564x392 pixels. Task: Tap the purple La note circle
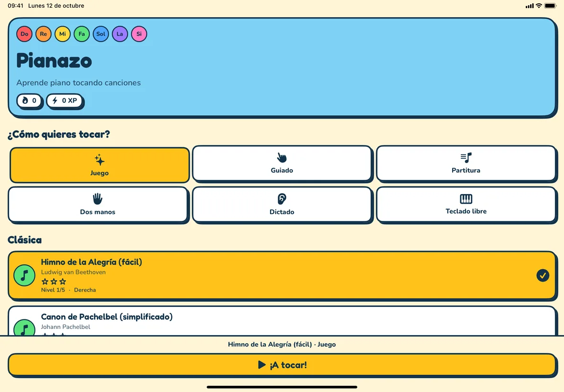[120, 34]
